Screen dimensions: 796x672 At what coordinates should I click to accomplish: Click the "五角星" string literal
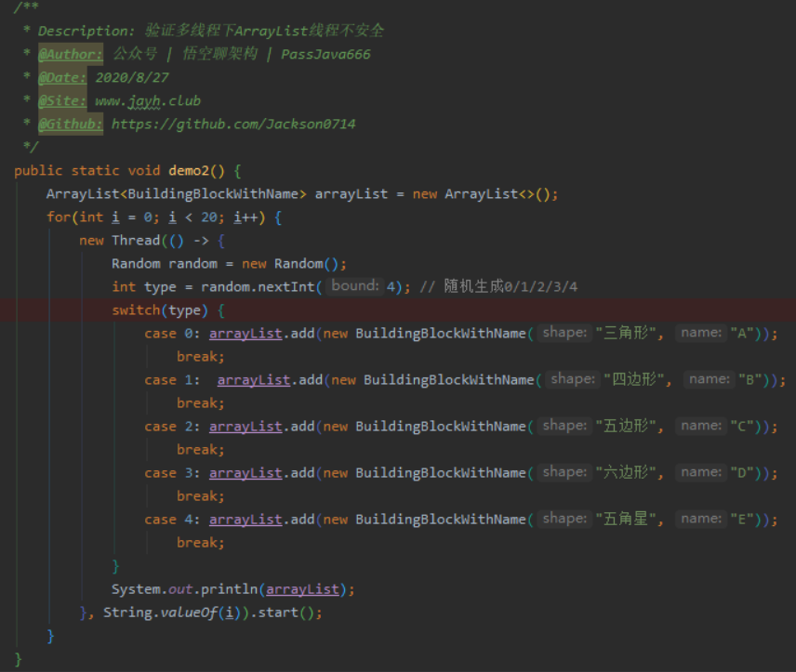626,520
